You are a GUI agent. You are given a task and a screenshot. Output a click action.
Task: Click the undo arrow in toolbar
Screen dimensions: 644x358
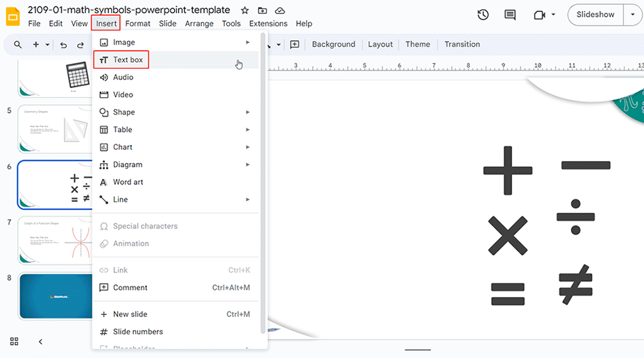(x=63, y=44)
